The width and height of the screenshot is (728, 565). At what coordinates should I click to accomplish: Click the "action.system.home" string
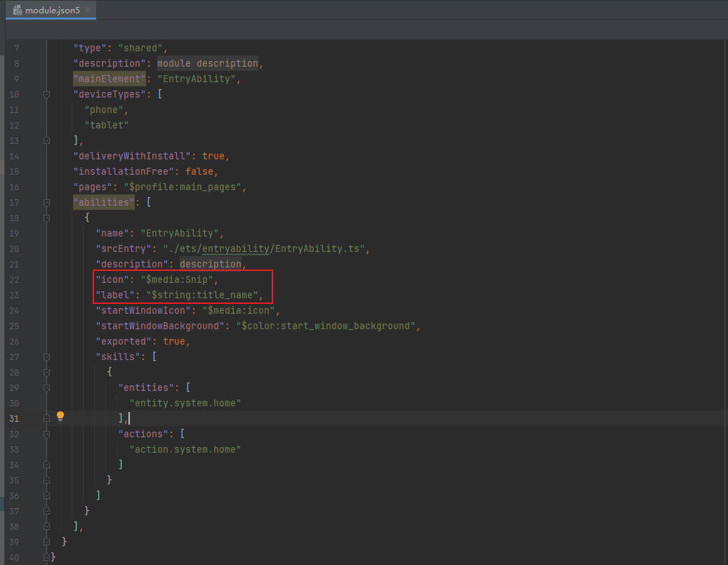[185, 449]
